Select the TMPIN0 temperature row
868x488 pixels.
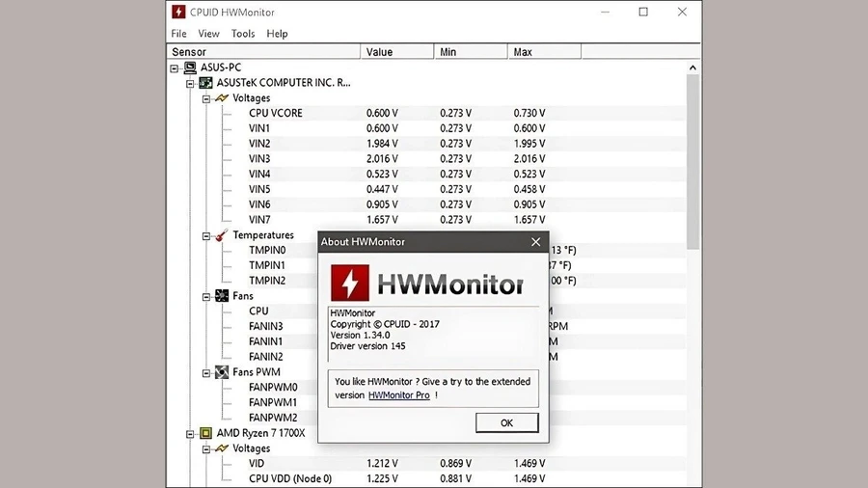click(x=267, y=250)
